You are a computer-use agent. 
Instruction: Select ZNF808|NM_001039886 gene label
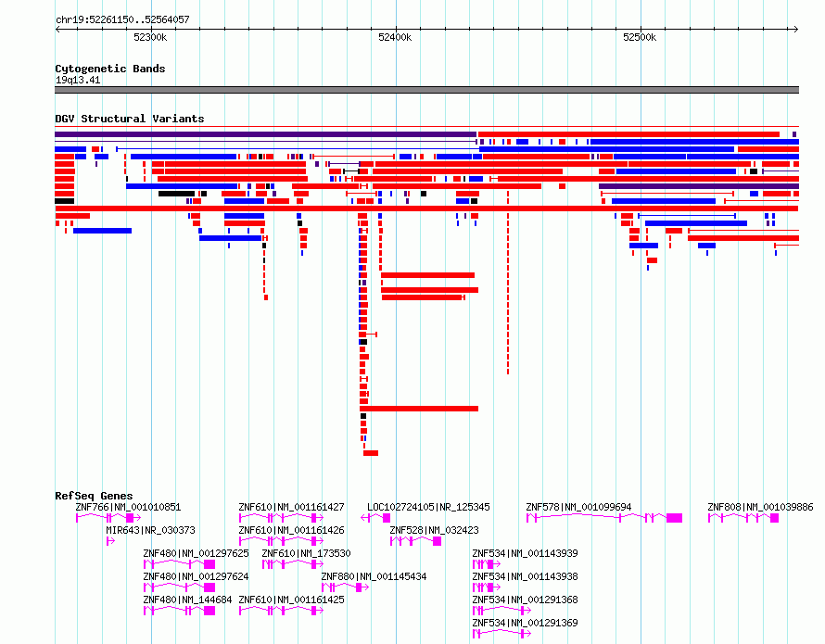tap(760, 507)
